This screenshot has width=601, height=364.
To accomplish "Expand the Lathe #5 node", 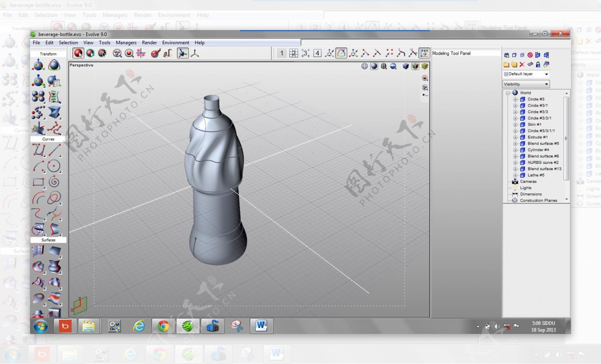I will [515, 175].
